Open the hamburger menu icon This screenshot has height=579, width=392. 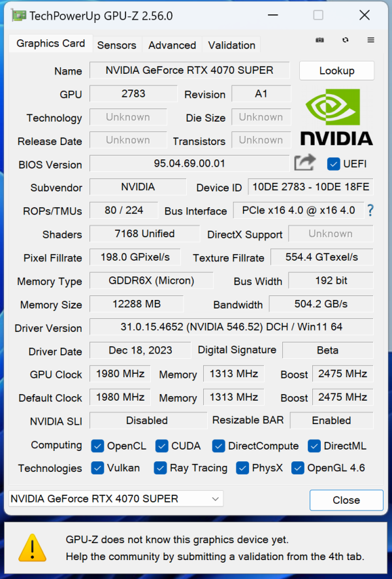370,40
